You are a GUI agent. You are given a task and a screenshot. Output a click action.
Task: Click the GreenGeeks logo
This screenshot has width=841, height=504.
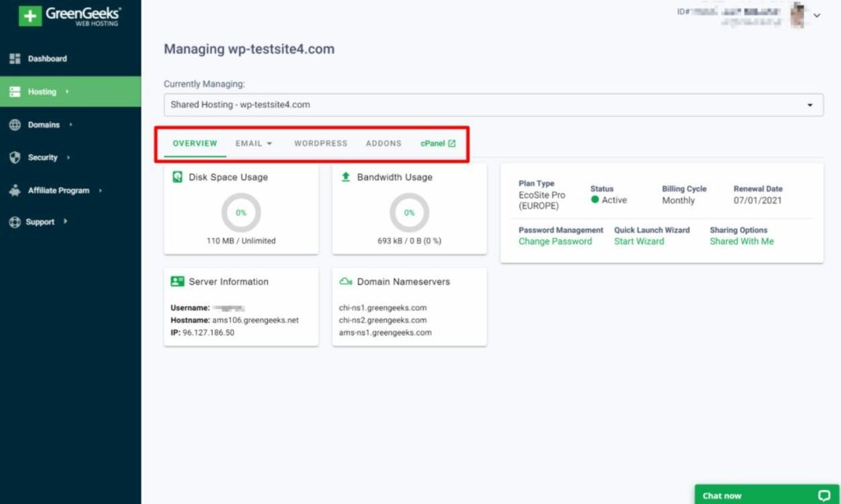click(70, 16)
